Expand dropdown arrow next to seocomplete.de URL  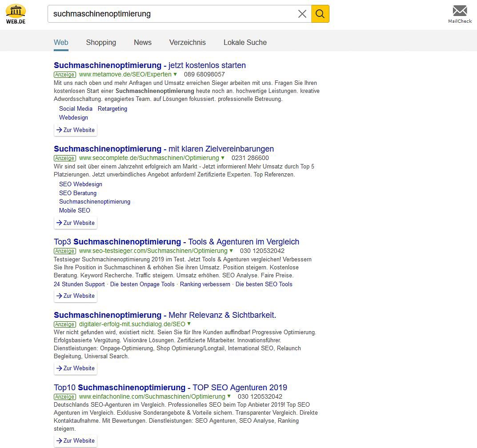pyautogui.click(x=223, y=158)
